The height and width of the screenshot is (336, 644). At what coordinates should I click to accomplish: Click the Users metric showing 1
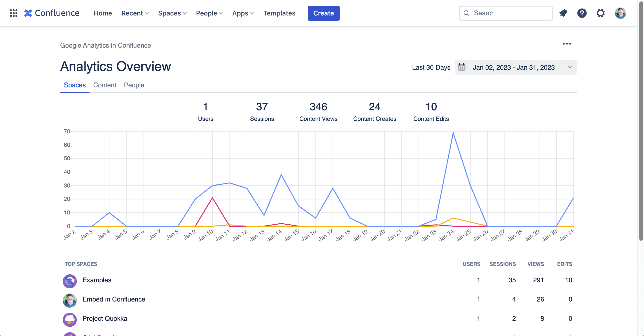coord(206,112)
